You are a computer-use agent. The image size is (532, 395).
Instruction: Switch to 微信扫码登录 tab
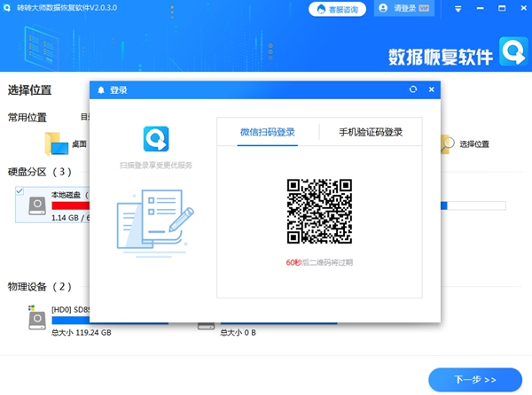268,132
